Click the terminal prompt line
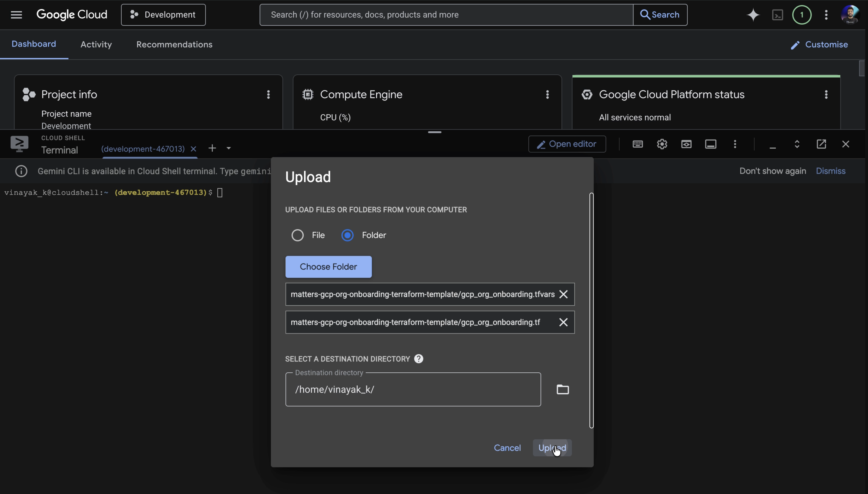The width and height of the screenshot is (868, 494). click(113, 193)
